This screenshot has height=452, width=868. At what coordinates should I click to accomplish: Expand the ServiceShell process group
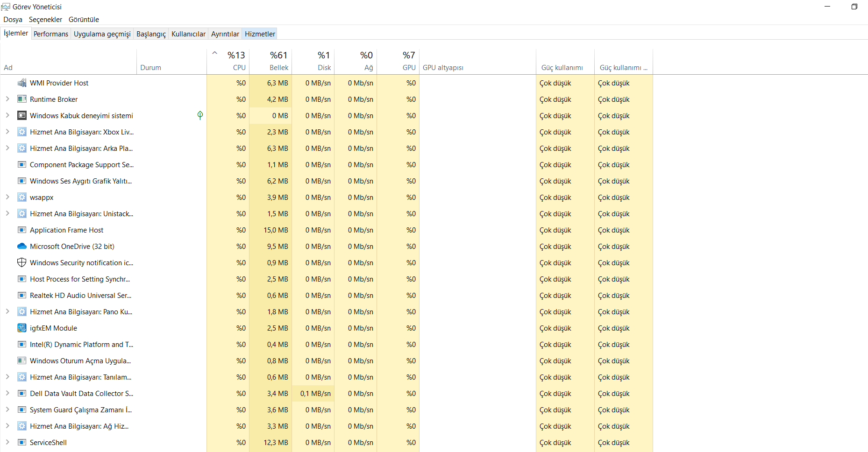point(7,442)
